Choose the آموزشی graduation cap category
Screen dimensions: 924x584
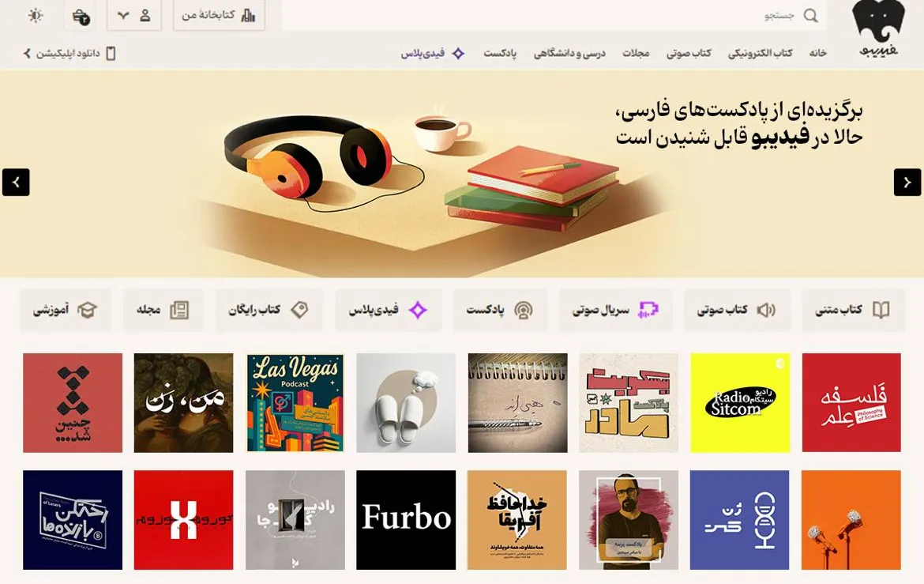(x=65, y=310)
